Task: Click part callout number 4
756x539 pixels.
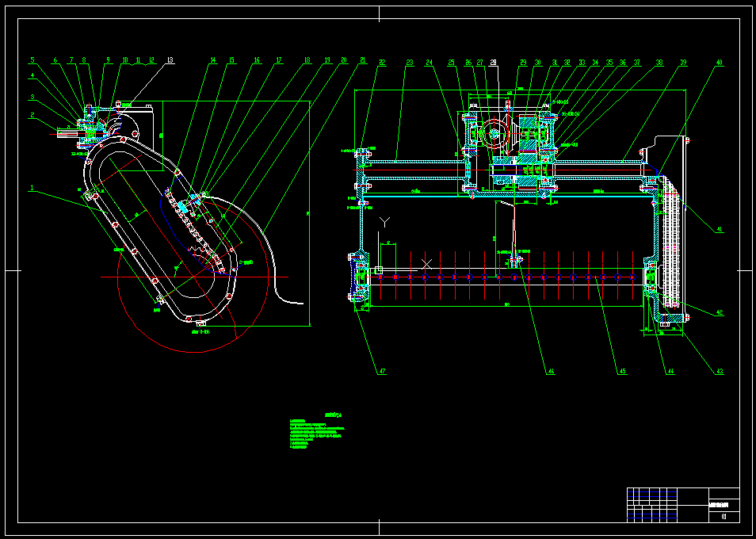Action: (32, 75)
